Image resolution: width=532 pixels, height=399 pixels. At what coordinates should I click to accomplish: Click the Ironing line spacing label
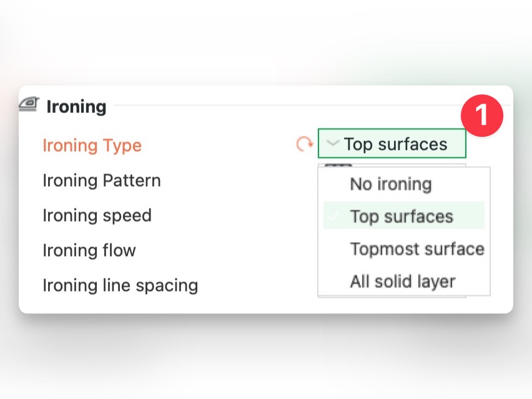pos(121,285)
